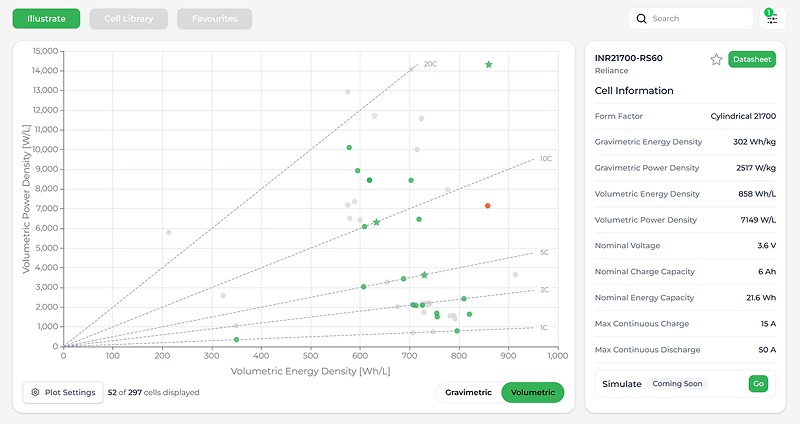Image resolution: width=800 pixels, height=424 pixels.
Task: Click the Search input field
Action: click(x=698, y=19)
